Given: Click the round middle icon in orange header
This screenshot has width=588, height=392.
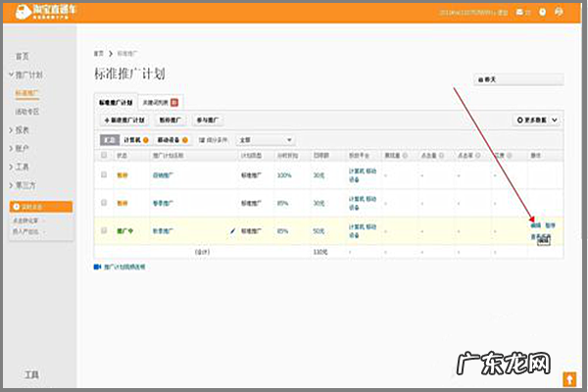Looking at the screenshot, I should coord(542,12).
